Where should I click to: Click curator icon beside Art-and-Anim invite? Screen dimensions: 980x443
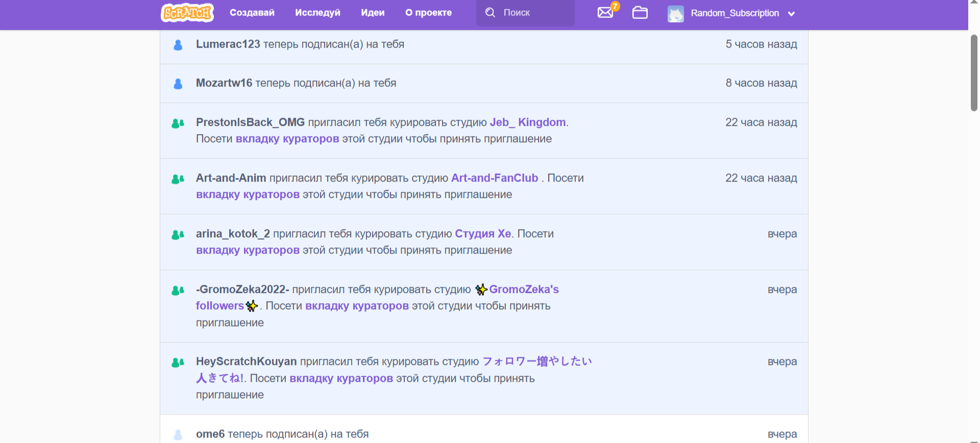click(178, 179)
